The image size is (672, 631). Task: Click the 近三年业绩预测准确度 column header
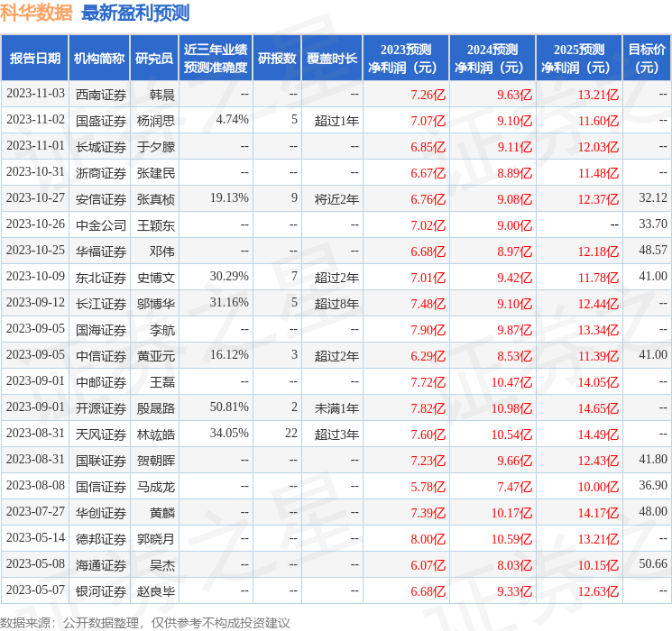point(216,59)
